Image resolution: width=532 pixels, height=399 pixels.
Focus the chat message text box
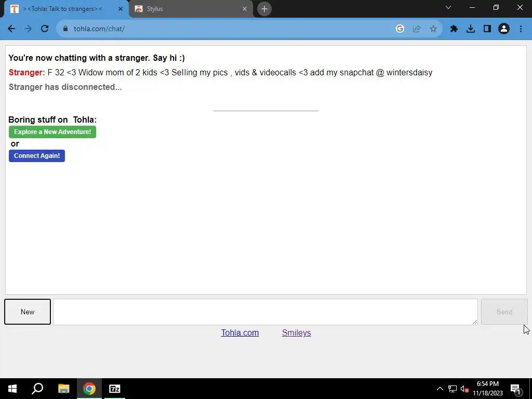click(265, 312)
